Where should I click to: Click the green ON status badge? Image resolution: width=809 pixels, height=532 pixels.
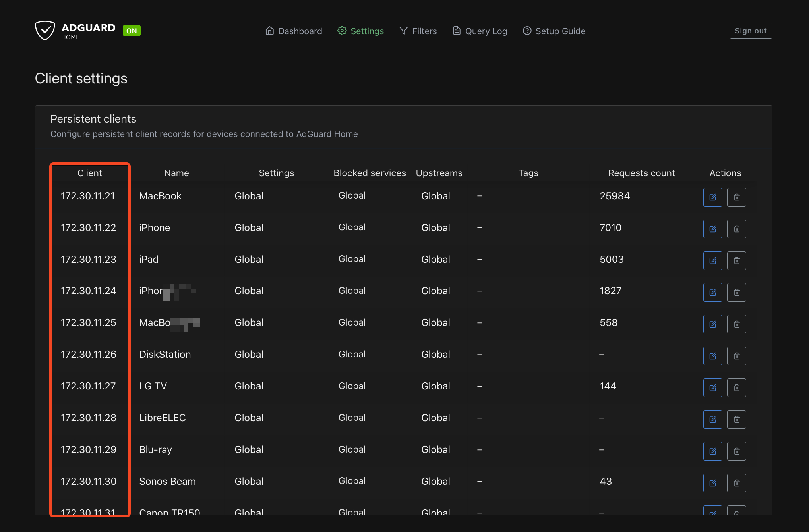point(132,31)
